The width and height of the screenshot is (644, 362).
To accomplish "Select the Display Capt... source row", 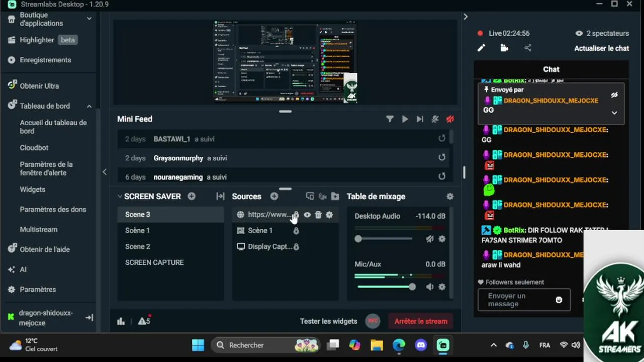I will tap(286, 247).
